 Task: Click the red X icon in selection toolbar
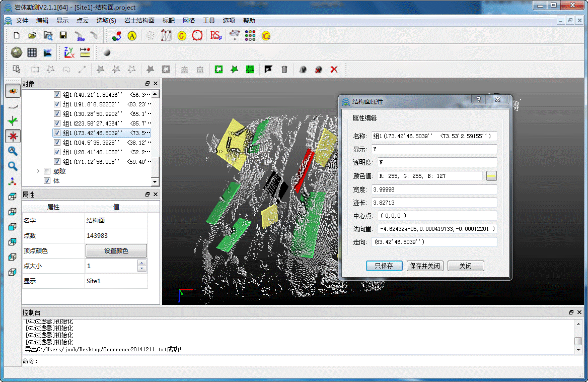tap(334, 70)
